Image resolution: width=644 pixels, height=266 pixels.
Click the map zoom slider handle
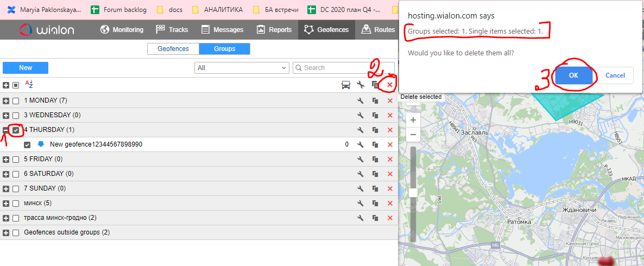pyautogui.click(x=413, y=192)
